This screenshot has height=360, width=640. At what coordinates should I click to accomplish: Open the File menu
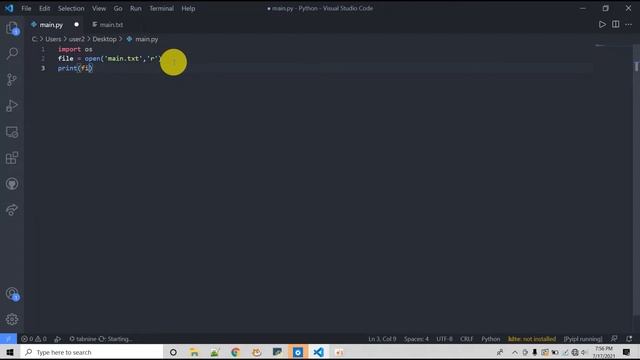click(x=26, y=8)
